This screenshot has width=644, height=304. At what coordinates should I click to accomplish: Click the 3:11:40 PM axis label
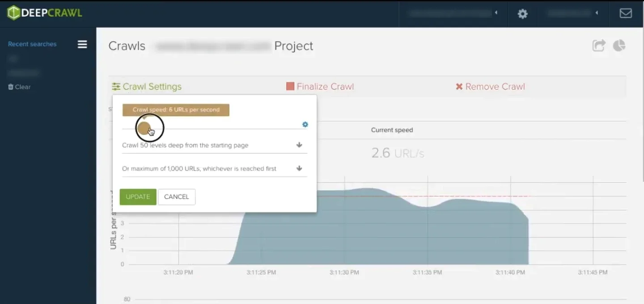[510, 272]
